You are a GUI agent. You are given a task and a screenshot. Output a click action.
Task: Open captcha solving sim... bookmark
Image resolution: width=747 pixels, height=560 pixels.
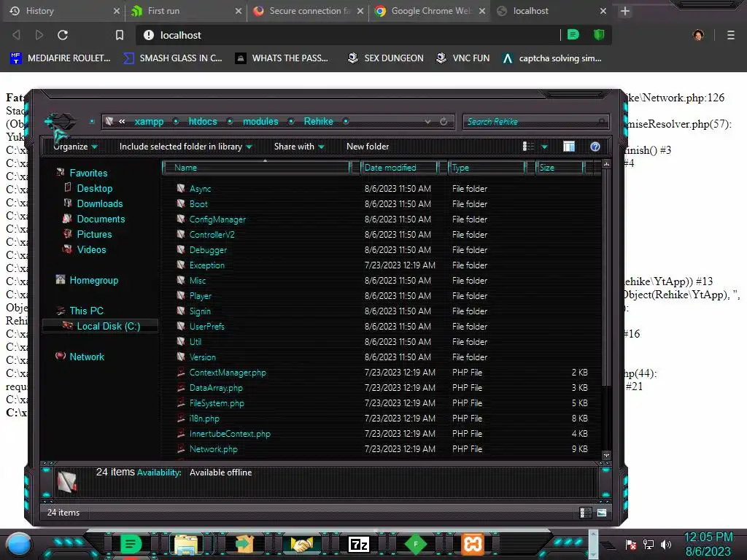coord(552,58)
